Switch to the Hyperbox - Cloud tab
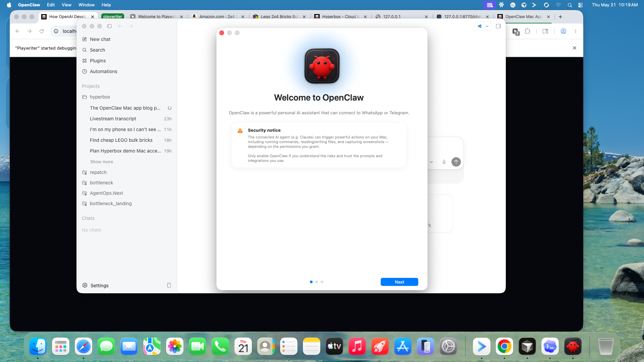 (x=341, y=17)
